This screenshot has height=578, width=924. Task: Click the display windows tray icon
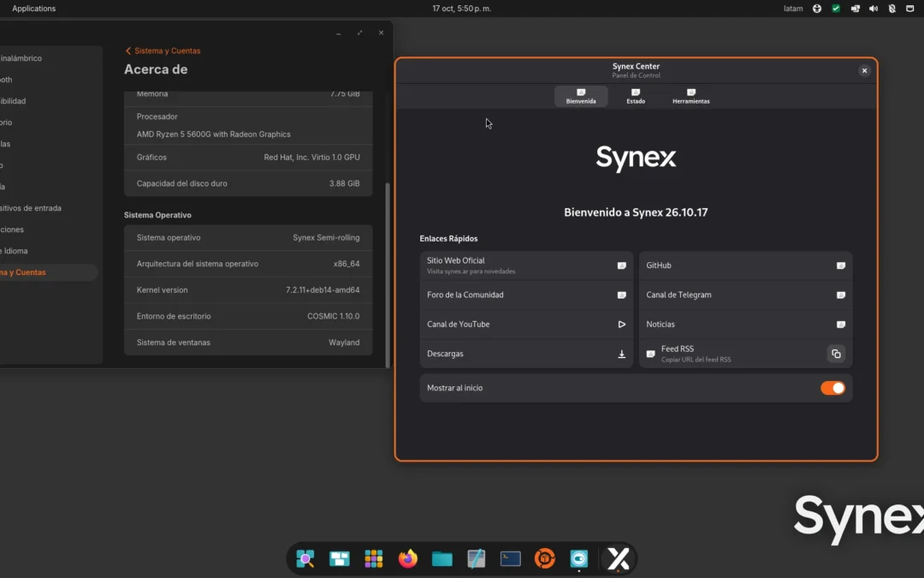click(x=855, y=9)
